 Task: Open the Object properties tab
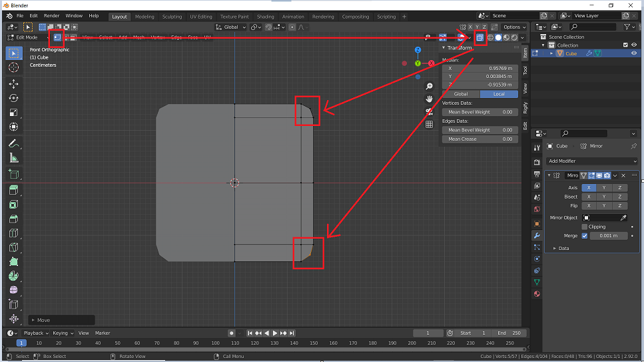537,224
